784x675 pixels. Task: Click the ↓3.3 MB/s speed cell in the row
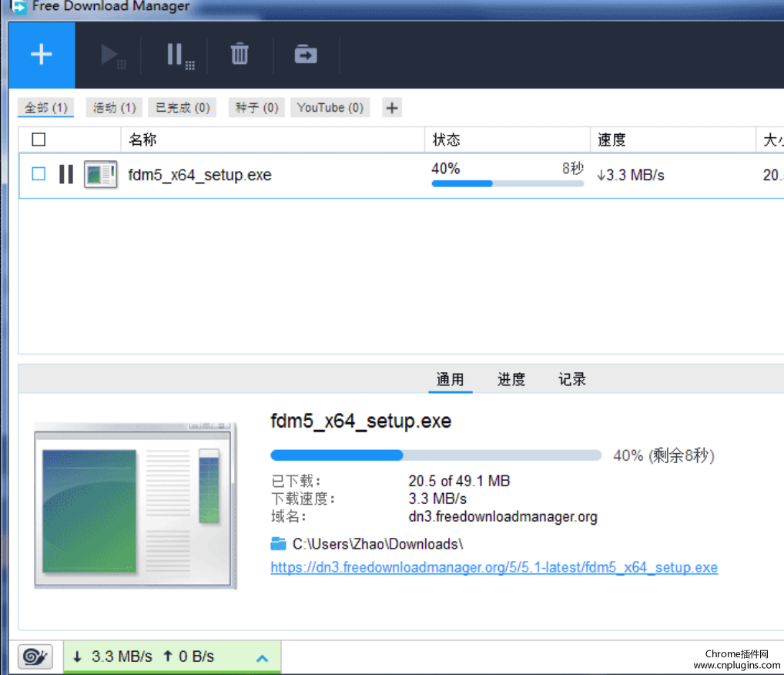[x=631, y=175]
